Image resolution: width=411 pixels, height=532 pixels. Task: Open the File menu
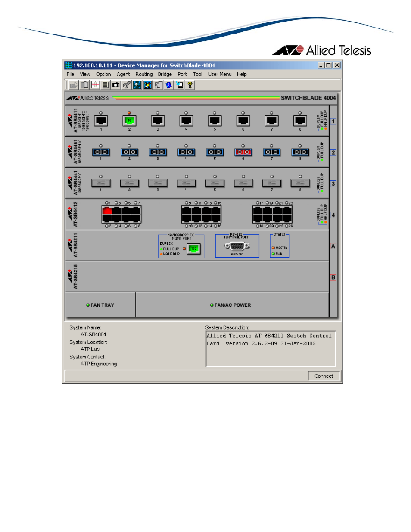click(70, 75)
